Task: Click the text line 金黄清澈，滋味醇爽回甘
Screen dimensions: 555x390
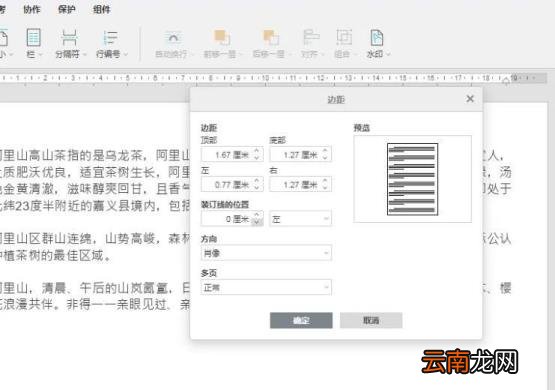Action: pyautogui.click(x=95, y=189)
